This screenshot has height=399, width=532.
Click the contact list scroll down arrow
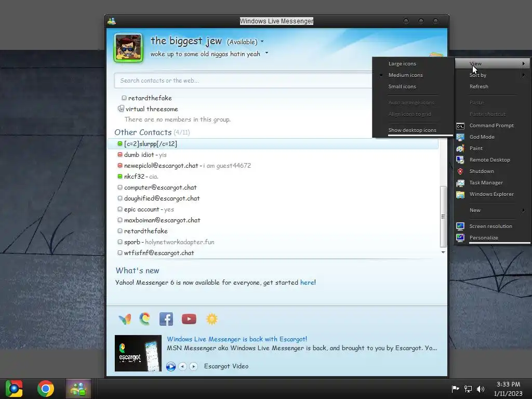tap(443, 252)
